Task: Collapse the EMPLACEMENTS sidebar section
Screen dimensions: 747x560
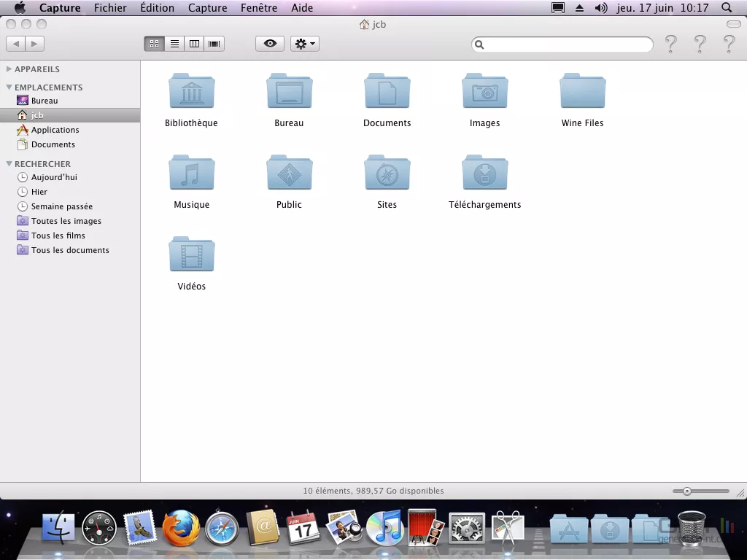Action: (x=9, y=87)
